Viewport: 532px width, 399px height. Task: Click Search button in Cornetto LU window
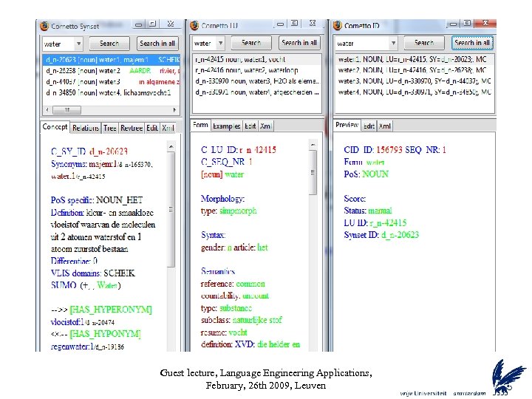tap(251, 43)
